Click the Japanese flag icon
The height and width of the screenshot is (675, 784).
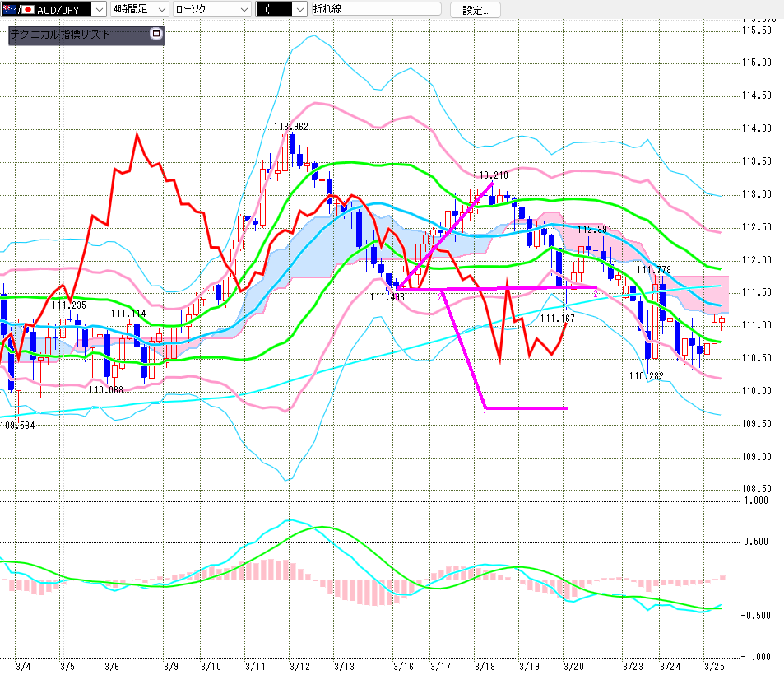click(27, 9)
